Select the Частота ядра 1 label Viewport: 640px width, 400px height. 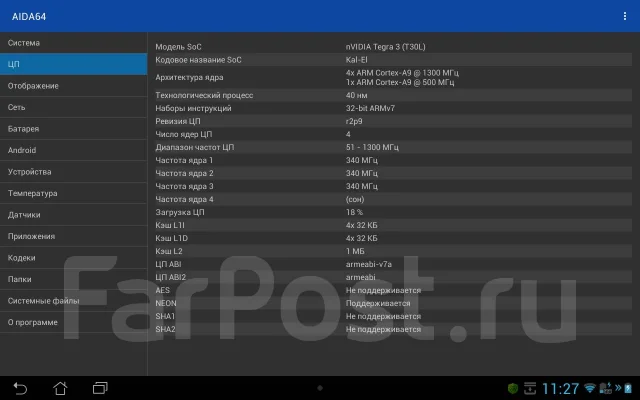tap(184, 160)
